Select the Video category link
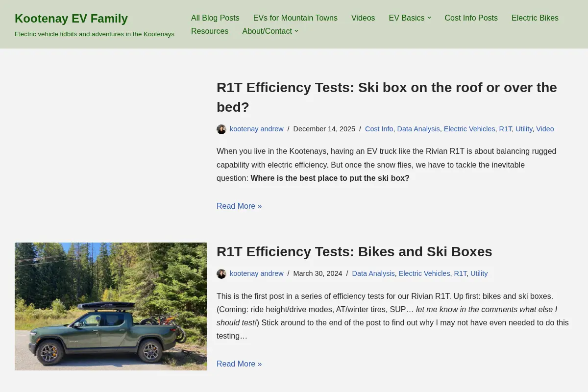The image size is (588, 392). 545,129
